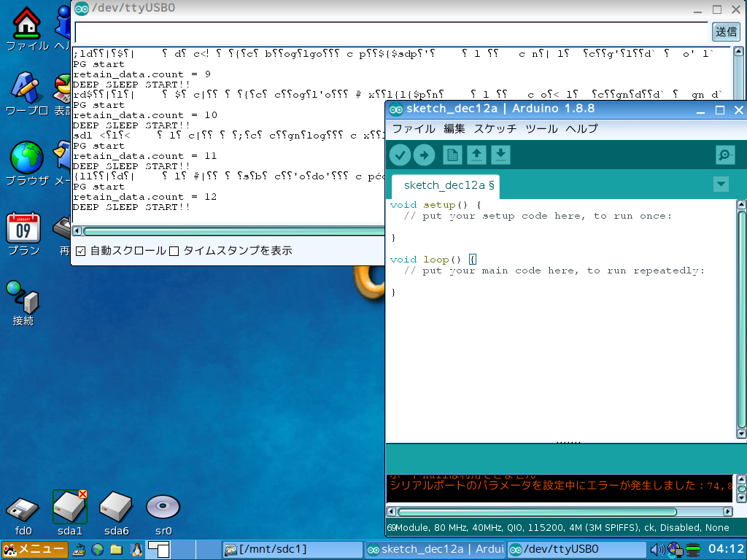Click the sda6 drive icon
This screenshot has height=560, width=747.
(116, 513)
